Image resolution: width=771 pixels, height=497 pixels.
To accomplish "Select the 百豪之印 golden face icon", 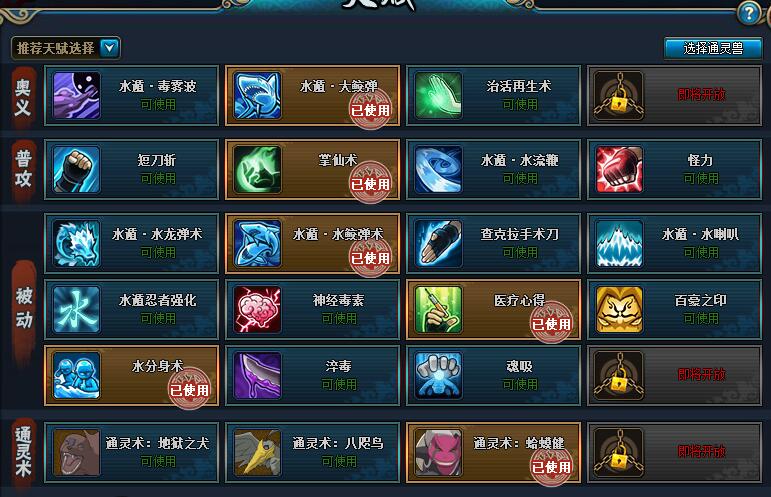I will pos(620,310).
